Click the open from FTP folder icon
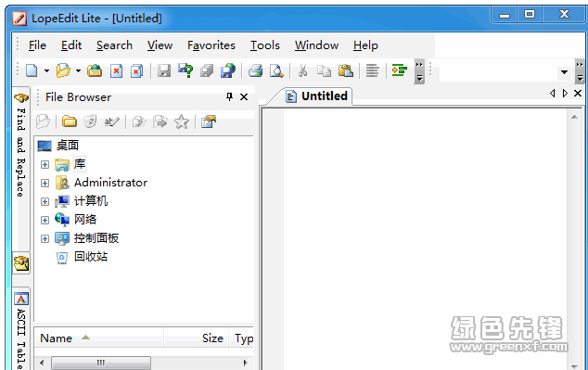Image resolution: width=588 pixels, height=370 pixels. (x=95, y=70)
